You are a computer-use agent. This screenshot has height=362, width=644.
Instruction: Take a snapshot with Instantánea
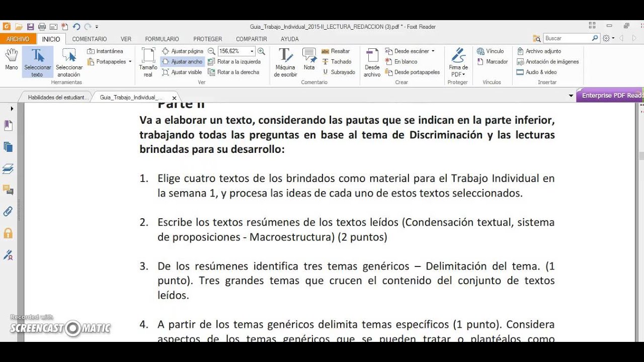[x=105, y=51]
